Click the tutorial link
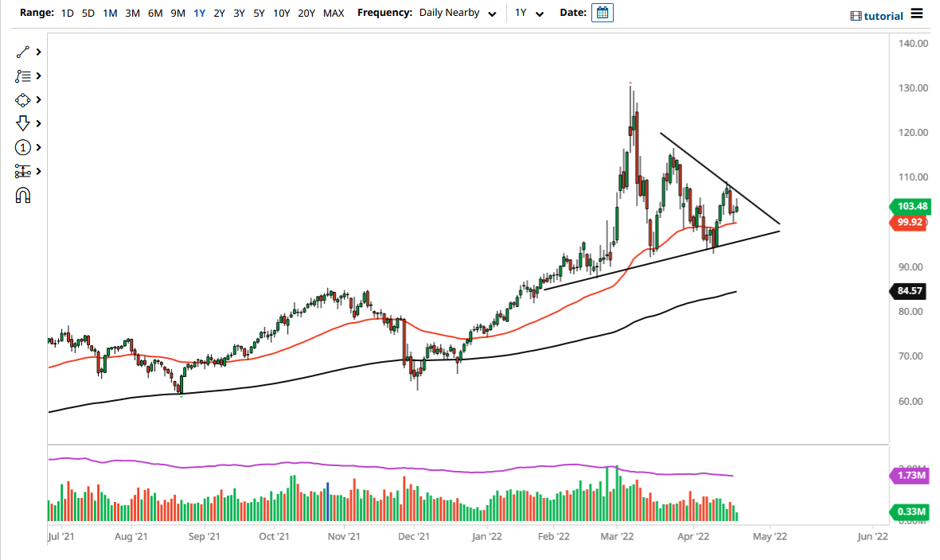 pos(883,15)
